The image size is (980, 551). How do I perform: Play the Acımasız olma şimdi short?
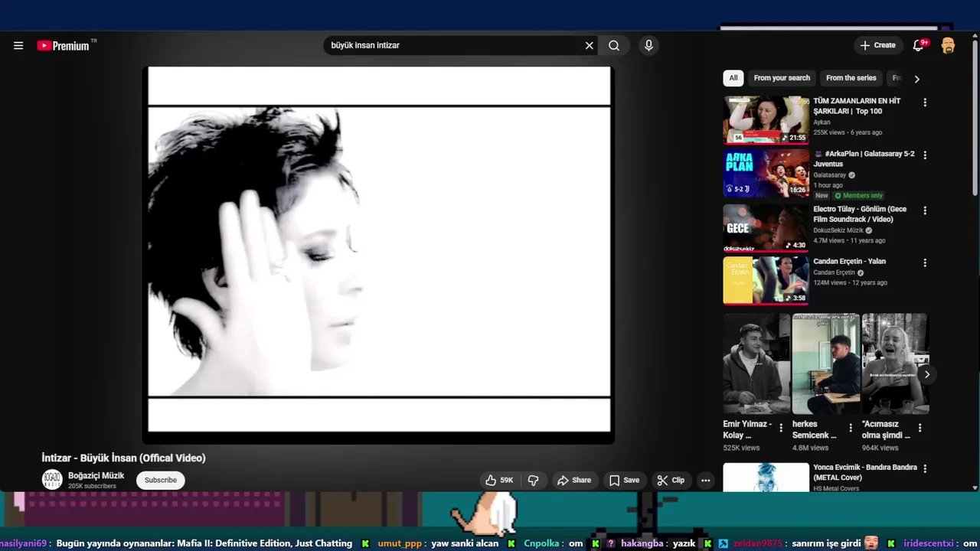(x=895, y=364)
